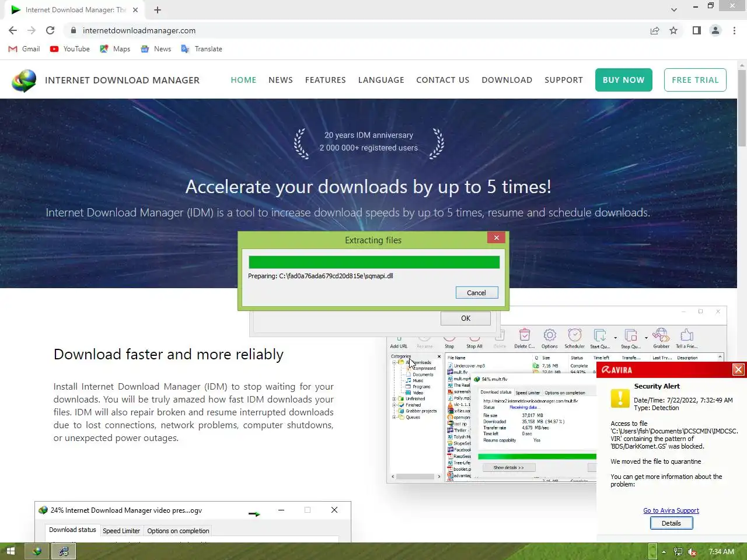747x560 pixels.
Task: Click the 7:34 AM taskbar clock
Action: click(721, 551)
